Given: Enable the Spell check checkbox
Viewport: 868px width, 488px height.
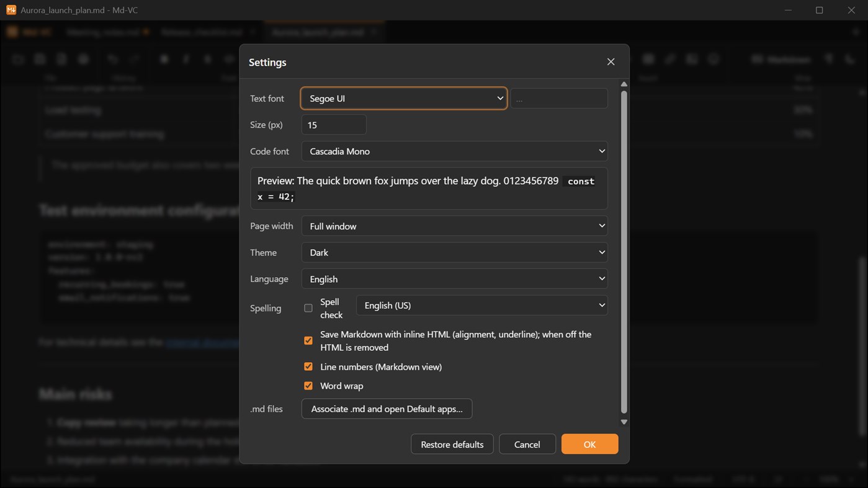Looking at the screenshot, I should 308,308.
